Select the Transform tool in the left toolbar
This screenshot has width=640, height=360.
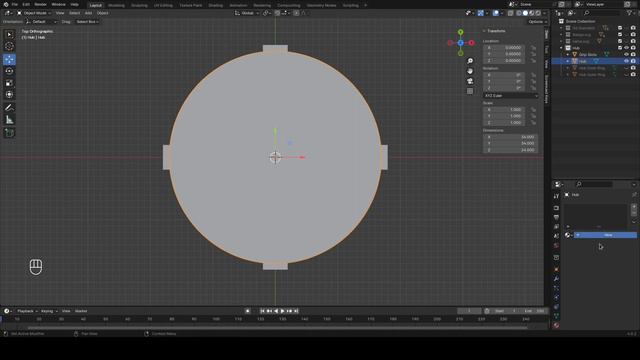[x=9, y=94]
